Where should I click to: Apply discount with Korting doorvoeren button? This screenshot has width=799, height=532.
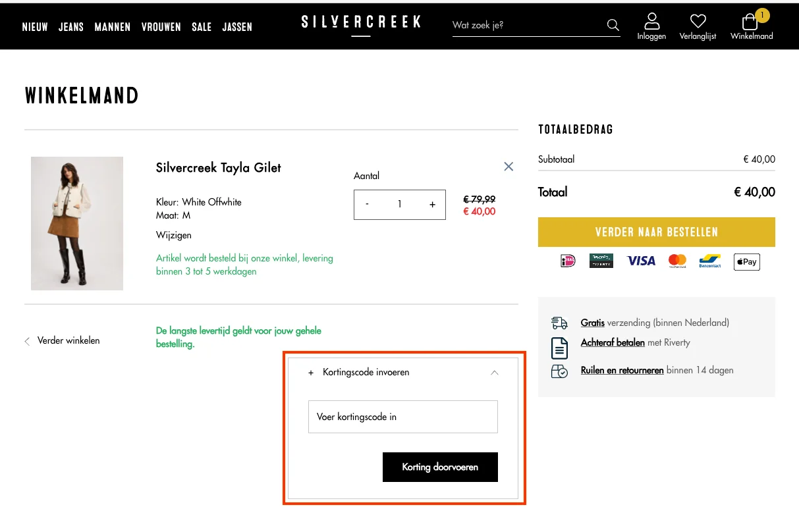coord(439,467)
